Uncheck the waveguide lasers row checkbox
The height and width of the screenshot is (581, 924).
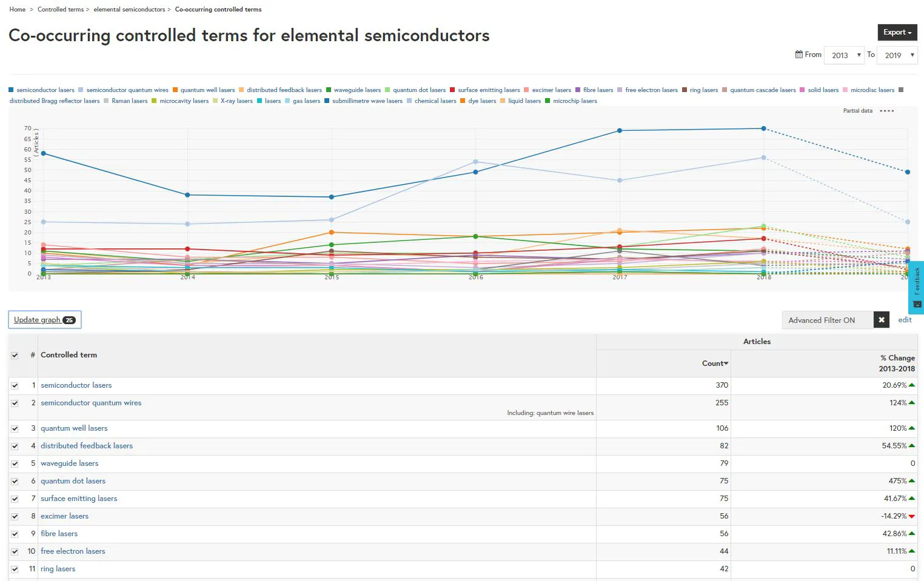(x=15, y=463)
